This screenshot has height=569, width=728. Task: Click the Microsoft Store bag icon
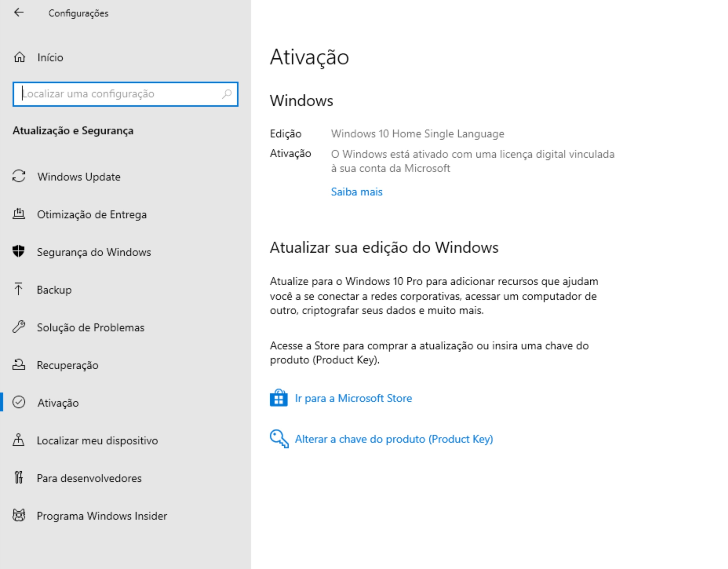[279, 397]
